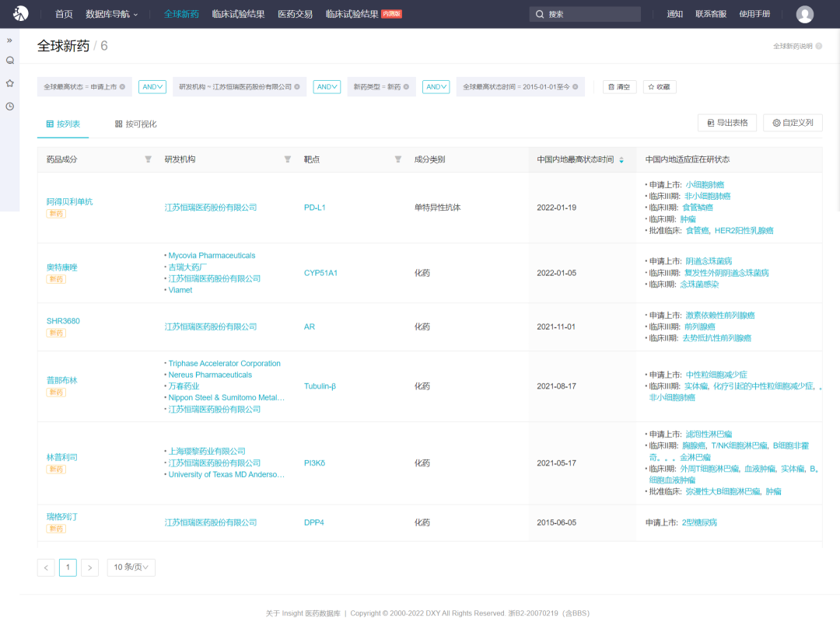Viewport: 840px width, 625px height.
Task: Open the chat bubble icon in the left sidebar
Action: [x=9, y=61]
